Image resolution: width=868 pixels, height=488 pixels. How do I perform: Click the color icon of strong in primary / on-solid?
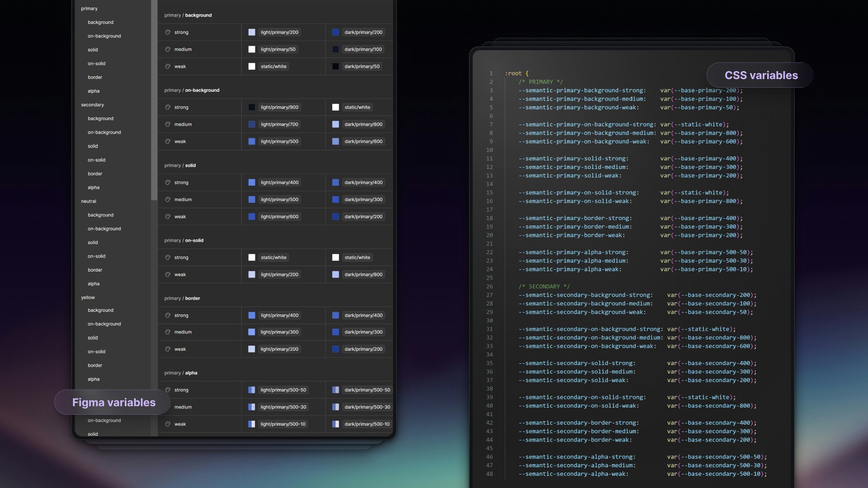pyautogui.click(x=168, y=258)
